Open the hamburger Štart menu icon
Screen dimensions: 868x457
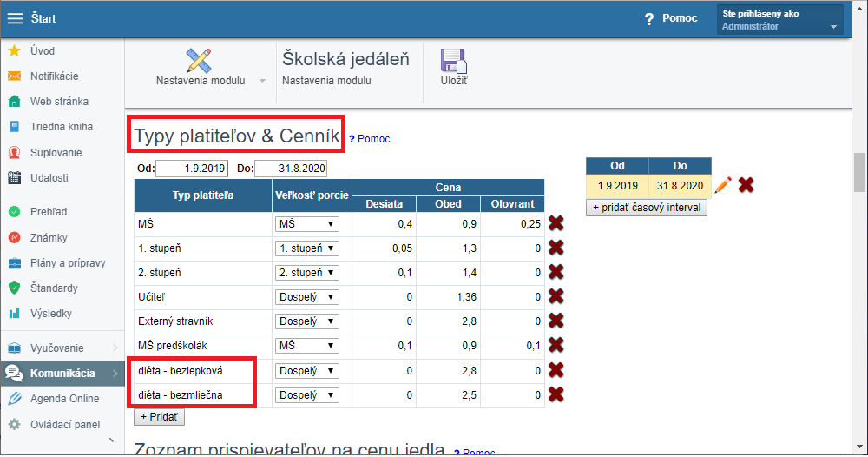click(15, 18)
